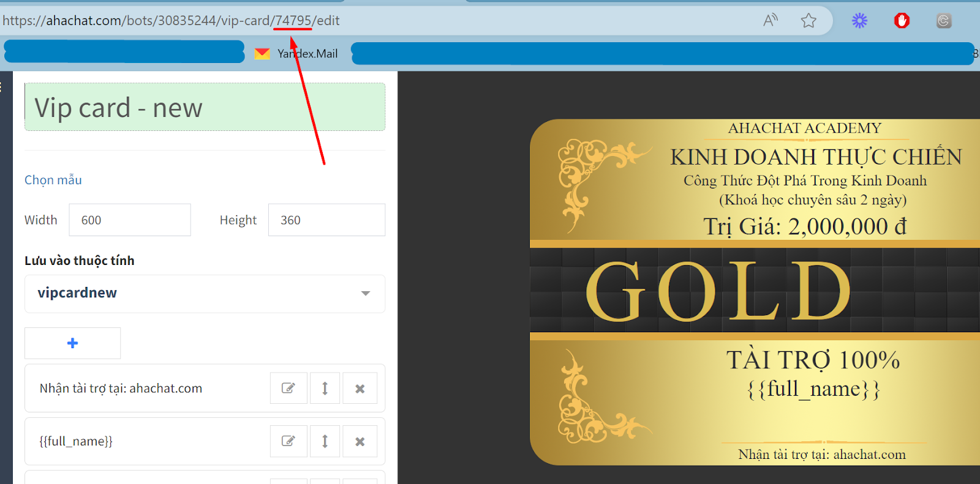Screen dimensions: 980x484
Task: Click 'TÀI TRỢ 100%' on card preview
Action: tap(813, 360)
